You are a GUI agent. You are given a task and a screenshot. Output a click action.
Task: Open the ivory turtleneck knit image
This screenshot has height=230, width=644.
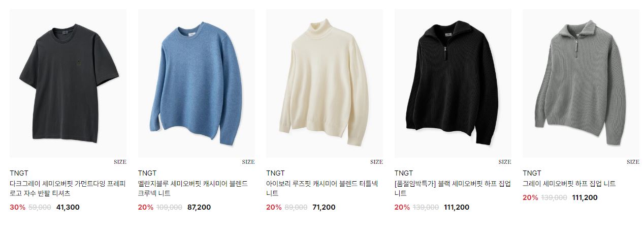pyautogui.click(x=325, y=83)
